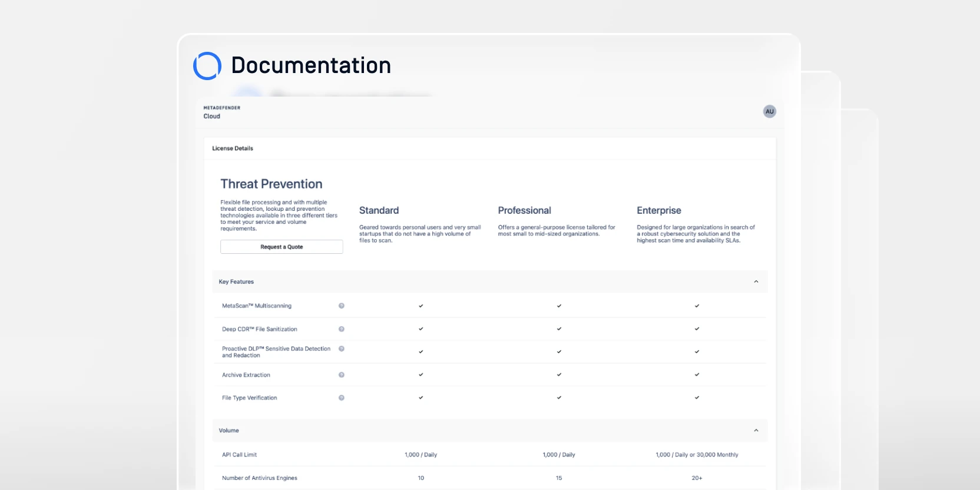Open the AU user avatar menu
Image resolution: width=980 pixels, height=490 pixels.
click(x=769, y=111)
